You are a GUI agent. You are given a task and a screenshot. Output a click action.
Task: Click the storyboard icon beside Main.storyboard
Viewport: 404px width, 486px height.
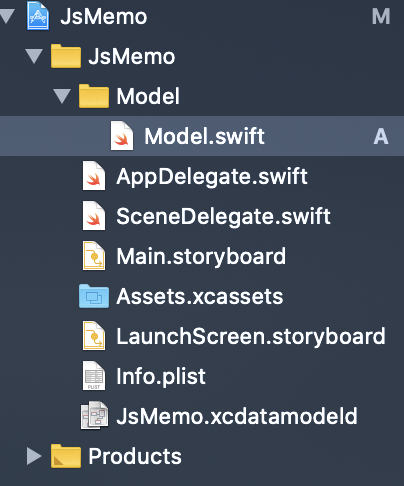click(x=94, y=256)
